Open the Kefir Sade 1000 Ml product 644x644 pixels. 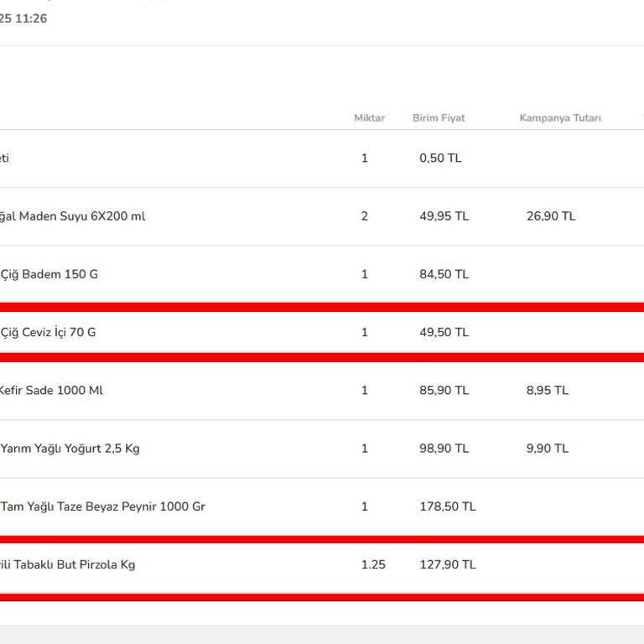point(52,390)
